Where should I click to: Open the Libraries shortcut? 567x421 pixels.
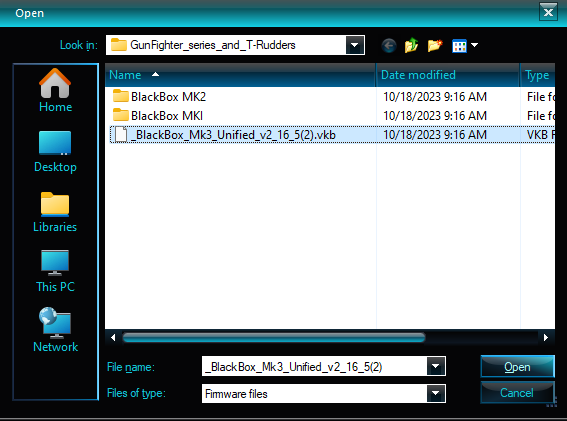[55, 212]
